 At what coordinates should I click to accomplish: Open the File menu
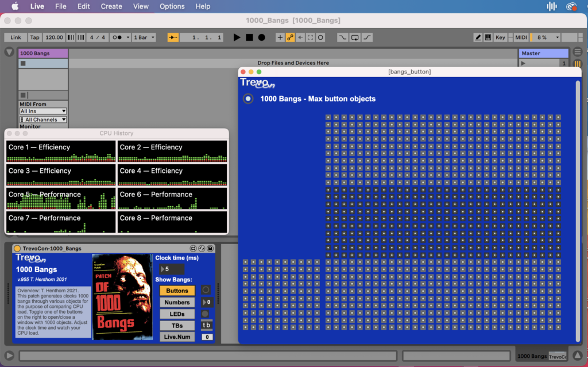coord(60,6)
